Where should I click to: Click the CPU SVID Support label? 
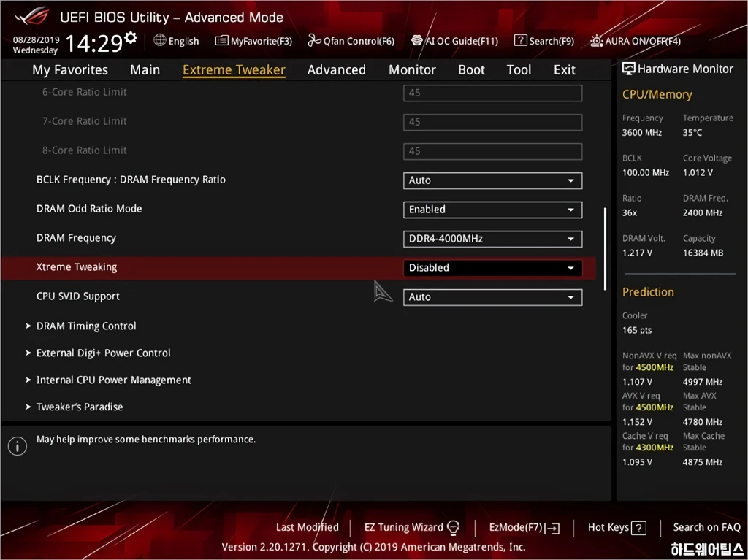[x=77, y=296]
